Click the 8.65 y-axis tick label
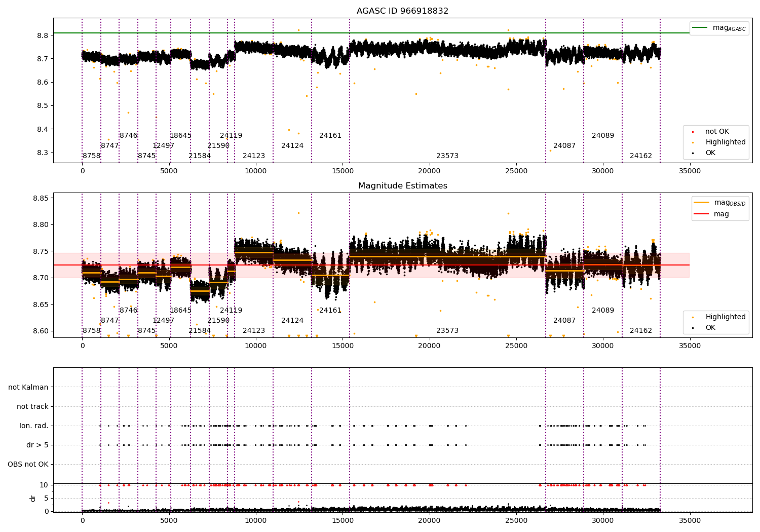 pyautogui.click(x=41, y=305)
